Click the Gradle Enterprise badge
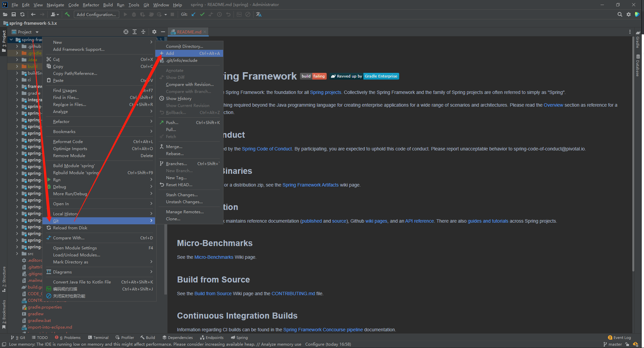The image size is (644, 348). pos(364,76)
